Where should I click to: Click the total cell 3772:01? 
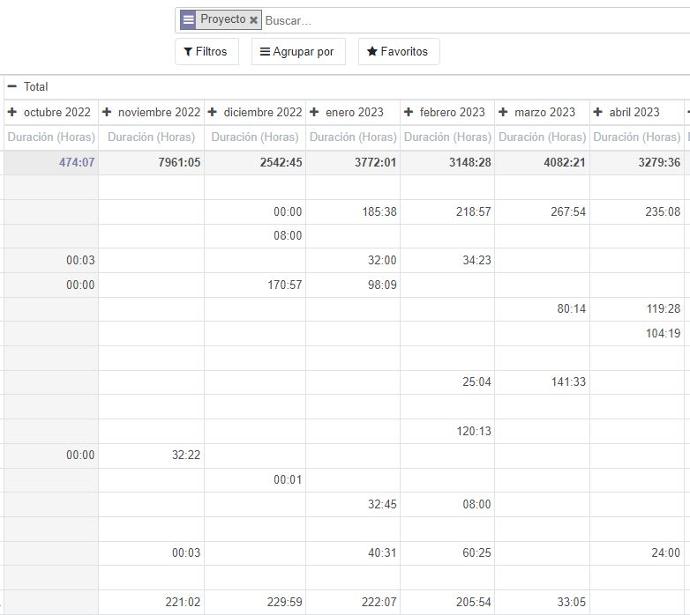353,163
